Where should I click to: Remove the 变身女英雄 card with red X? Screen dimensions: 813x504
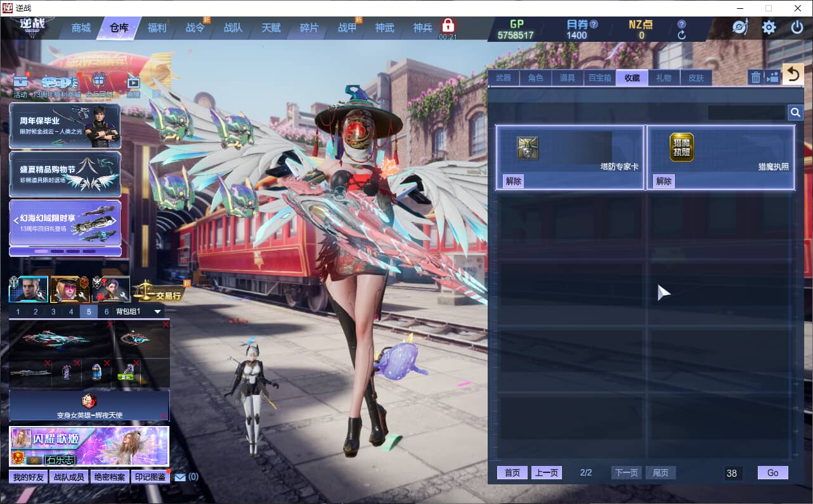click(x=165, y=417)
